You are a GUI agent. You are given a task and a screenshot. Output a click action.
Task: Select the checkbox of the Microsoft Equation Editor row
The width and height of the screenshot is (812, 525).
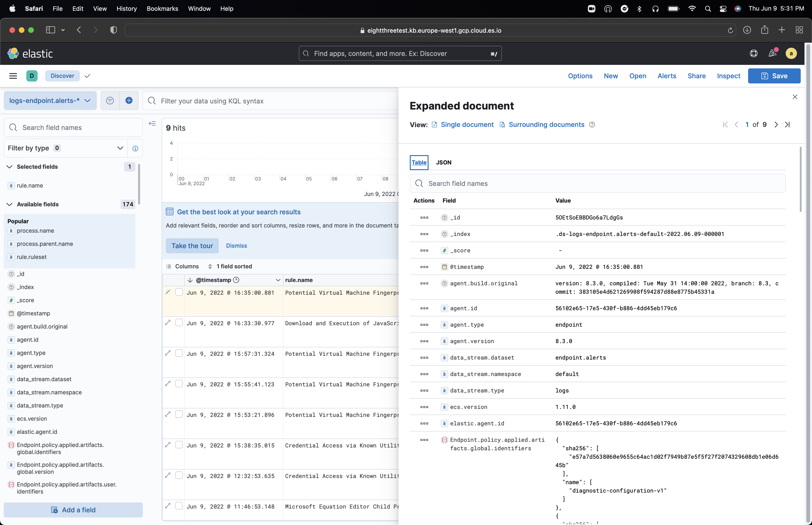coord(179,506)
